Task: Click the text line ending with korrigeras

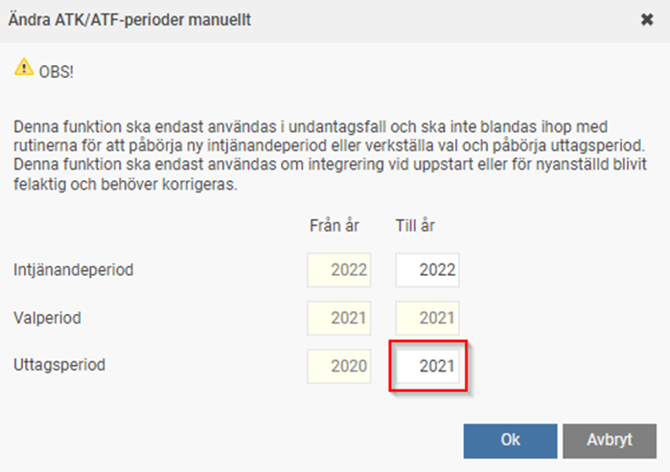Action: point(125,186)
